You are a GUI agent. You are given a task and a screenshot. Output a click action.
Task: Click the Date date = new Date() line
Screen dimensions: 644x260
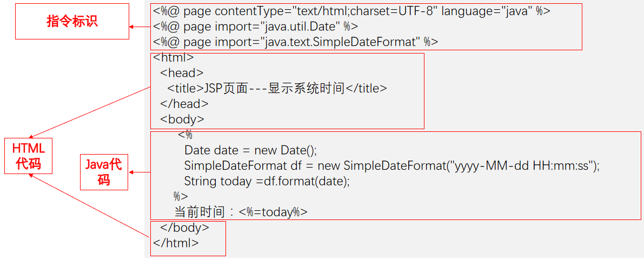tap(250, 150)
